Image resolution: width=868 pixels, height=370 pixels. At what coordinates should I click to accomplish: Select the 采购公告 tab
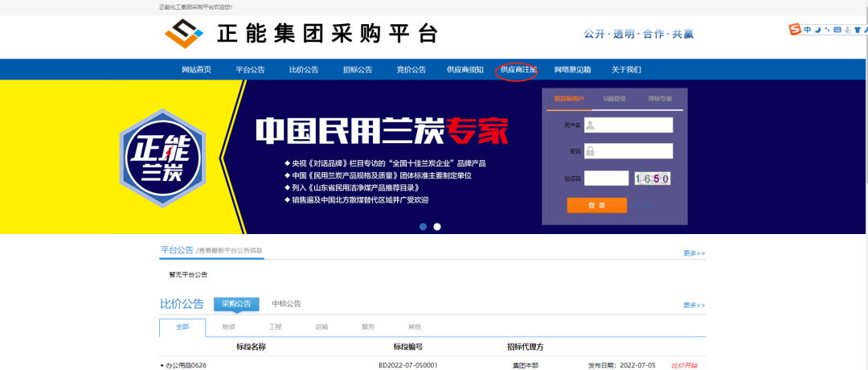236,304
